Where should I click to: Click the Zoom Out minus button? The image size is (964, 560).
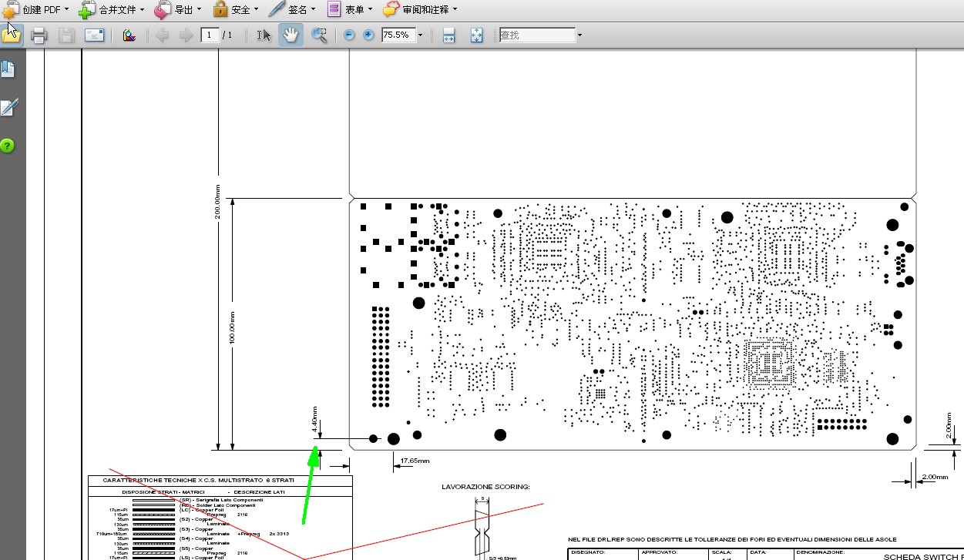[x=349, y=35]
